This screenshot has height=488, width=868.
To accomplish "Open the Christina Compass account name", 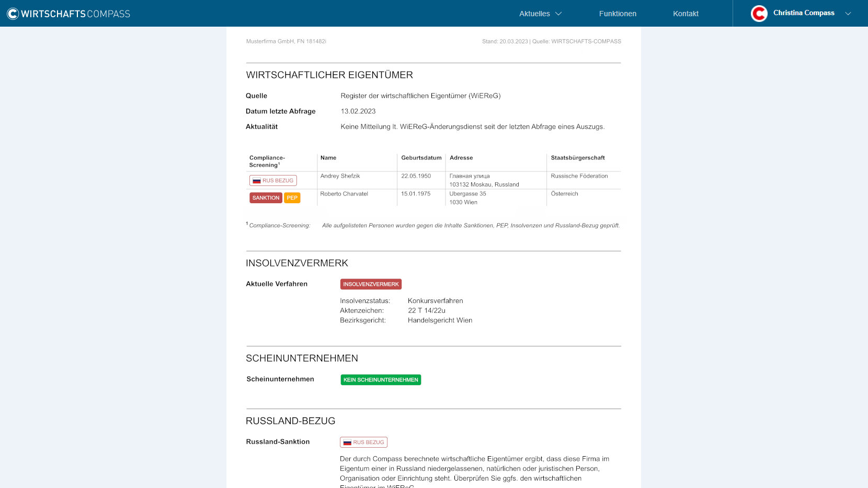I will pos(804,13).
